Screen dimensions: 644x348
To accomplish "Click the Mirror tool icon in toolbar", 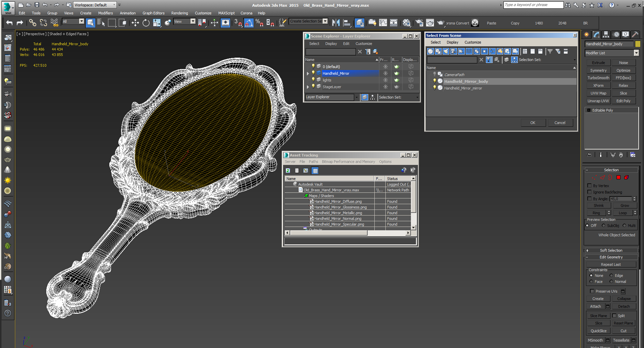I will tap(336, 23).
